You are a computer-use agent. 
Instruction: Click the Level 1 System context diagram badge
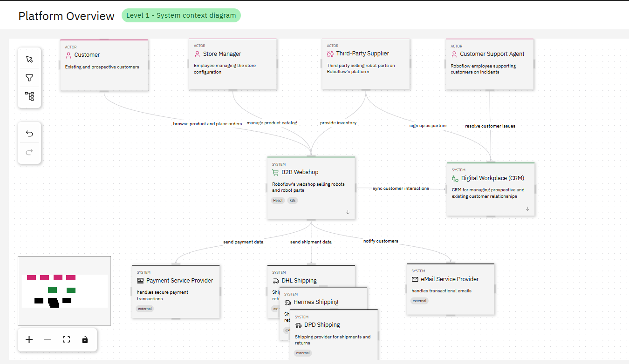[181, 15]
